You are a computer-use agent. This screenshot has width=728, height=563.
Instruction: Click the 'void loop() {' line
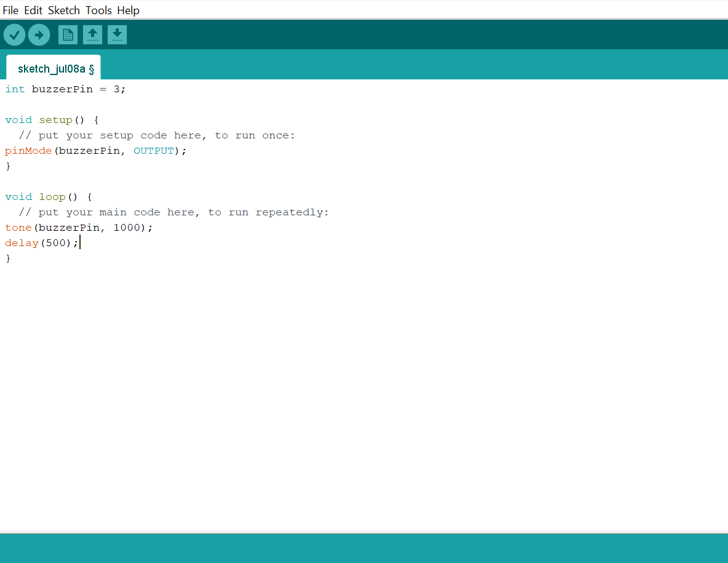(48, 197)
